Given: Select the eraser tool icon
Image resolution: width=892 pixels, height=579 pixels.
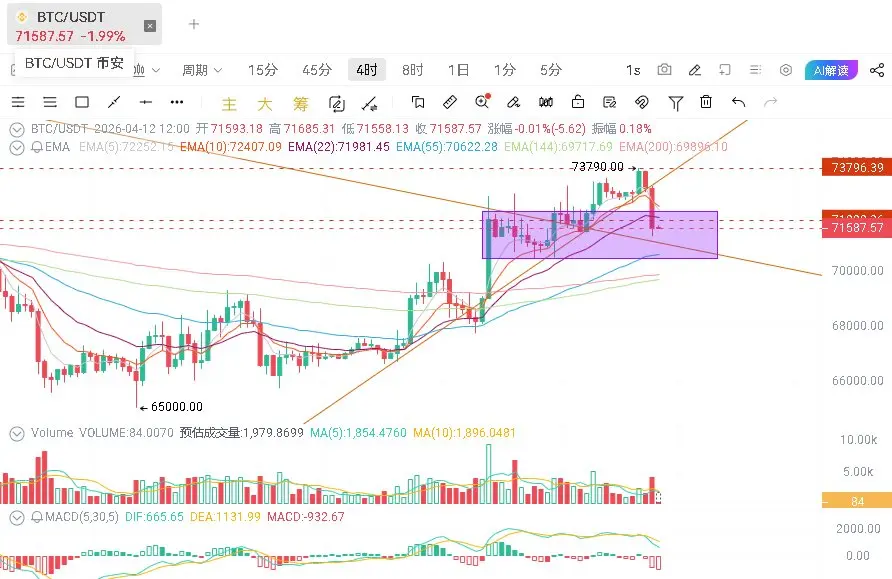Looking at the screenshot, I should [x=514, y=102].
